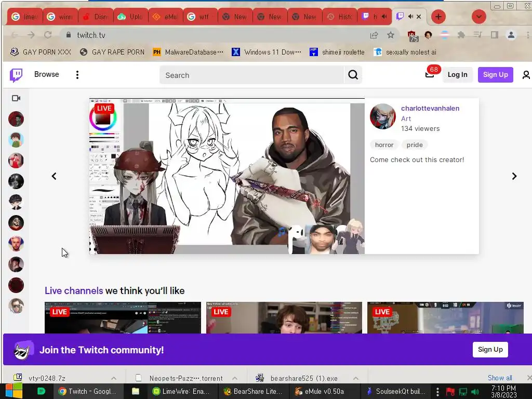
Task: Click Sign Up in the purple banner
Action: tap(490, 350)
